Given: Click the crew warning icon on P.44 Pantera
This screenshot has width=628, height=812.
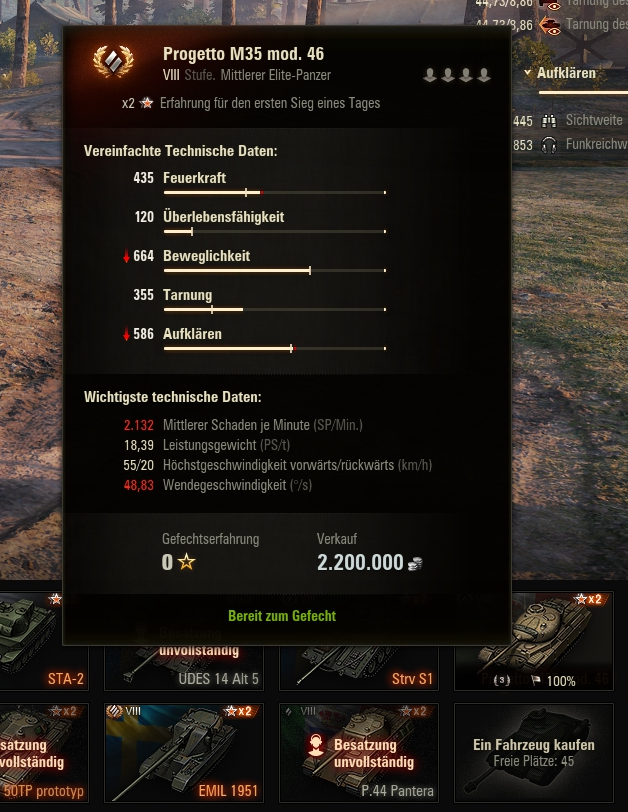Looking at the screenshot, I should [x=316, y=746].
